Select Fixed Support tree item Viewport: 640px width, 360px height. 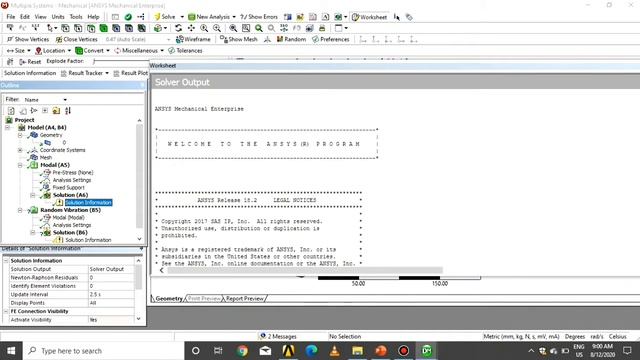click(x=68, y=188)
